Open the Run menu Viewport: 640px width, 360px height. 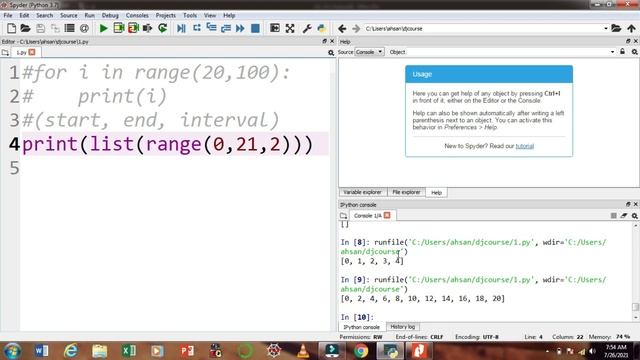[89, 15]
